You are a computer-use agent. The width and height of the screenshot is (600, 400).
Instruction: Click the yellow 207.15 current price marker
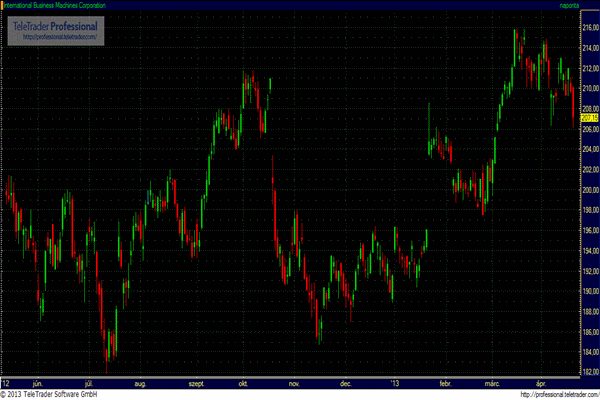point(588,118)
